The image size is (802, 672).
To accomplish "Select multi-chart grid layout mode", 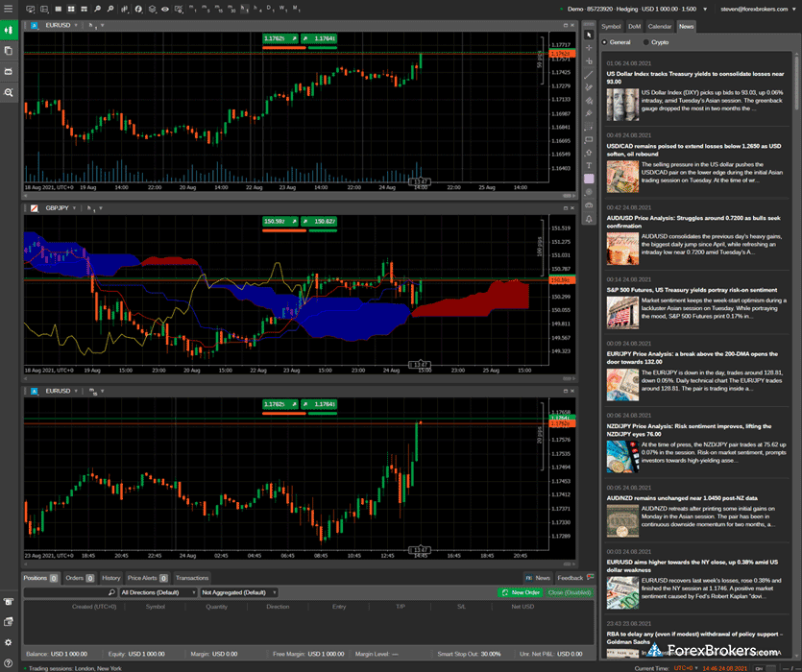I will coord(70,10).
